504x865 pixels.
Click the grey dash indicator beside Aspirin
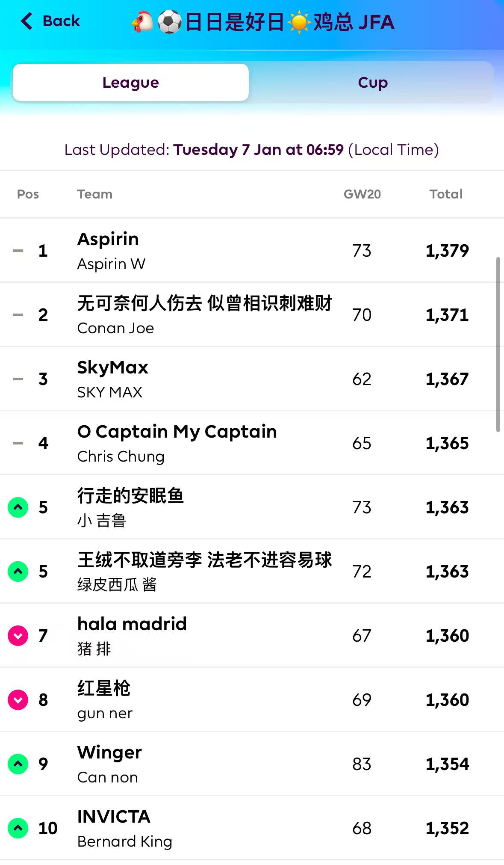click(18, 251)
